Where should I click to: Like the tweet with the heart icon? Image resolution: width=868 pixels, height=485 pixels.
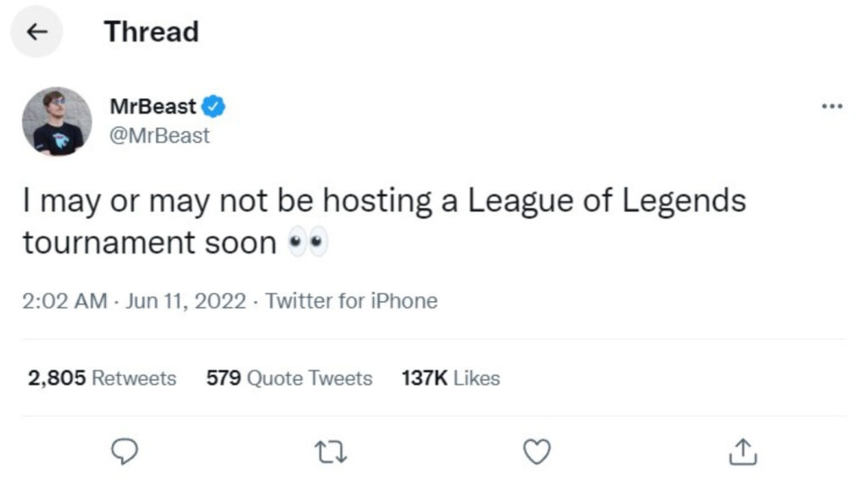coord(537,451)
